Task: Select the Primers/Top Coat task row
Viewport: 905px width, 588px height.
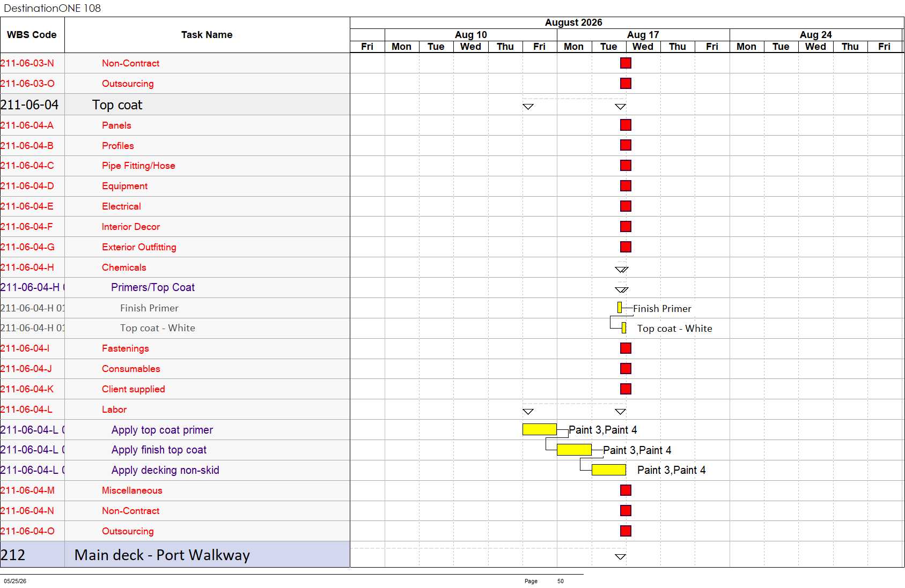Action: pos(175,288)
